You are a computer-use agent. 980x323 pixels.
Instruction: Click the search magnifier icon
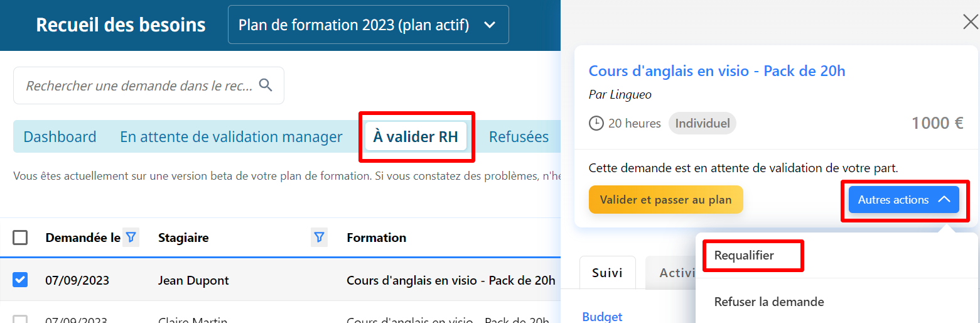(x=266, y=85)
